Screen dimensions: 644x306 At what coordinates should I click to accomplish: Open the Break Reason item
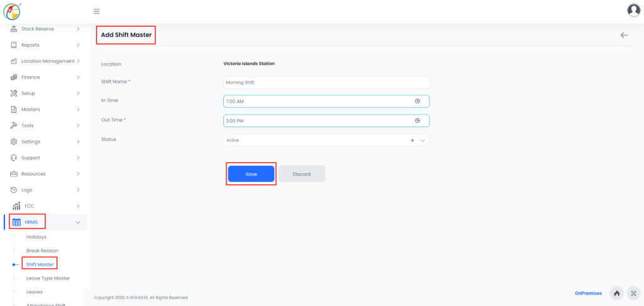[42, 251]
